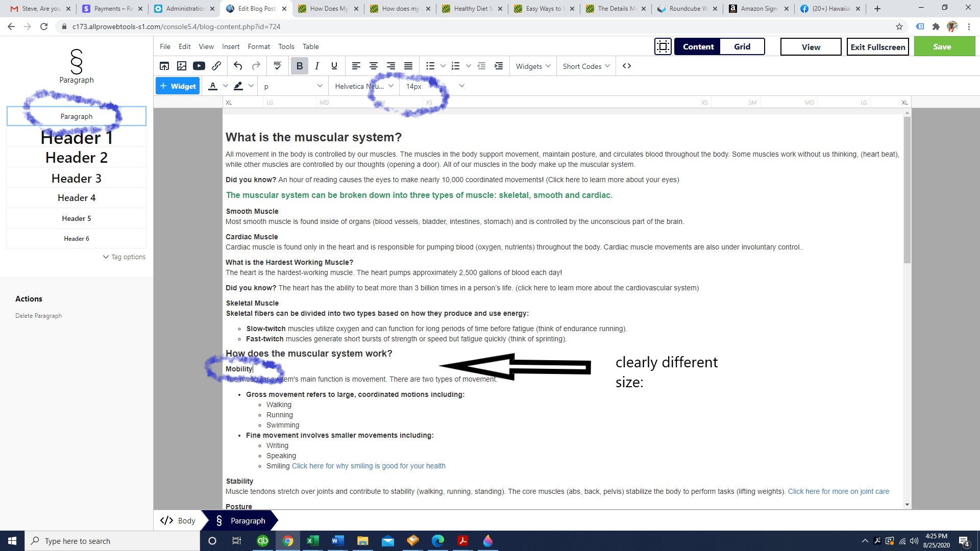Insert a hyperlink with the link icon
Image resolution: width=980 pixels, height=551 pixels.
216,66
